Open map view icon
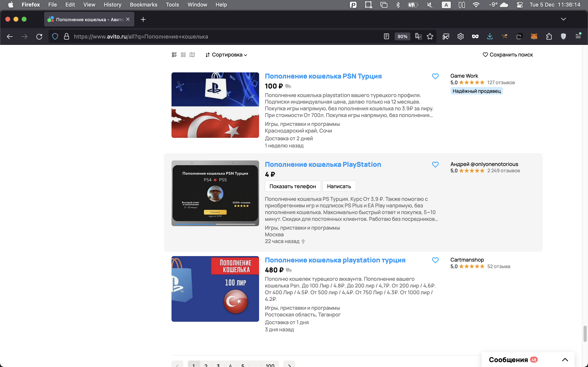 (x=192, y=55)
